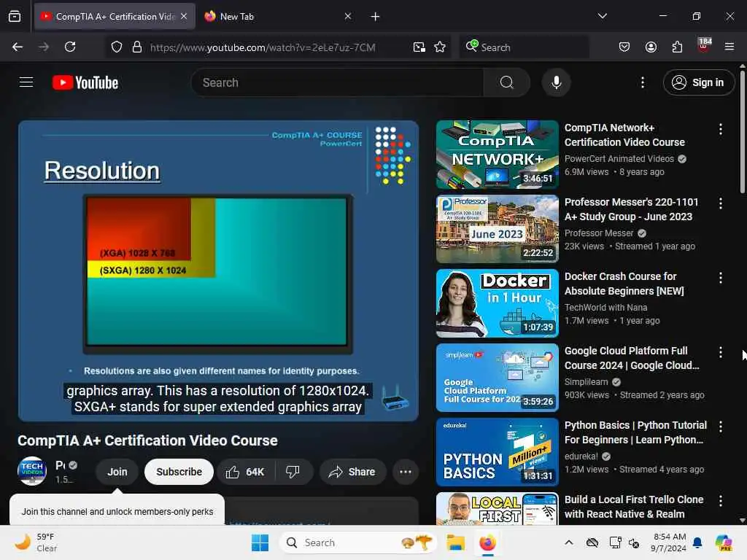Open clock showing 8:54 AM
Screen dimensions: 747x560
coord(669,542)
